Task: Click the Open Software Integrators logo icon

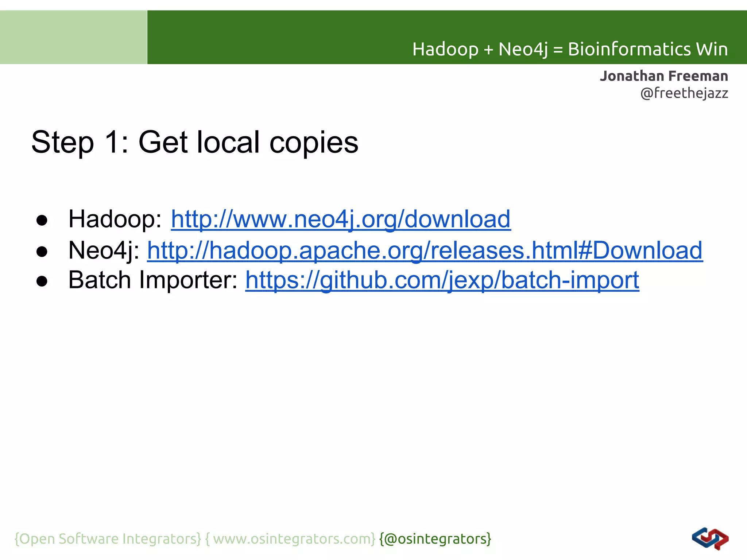Action: pos(710,538)
